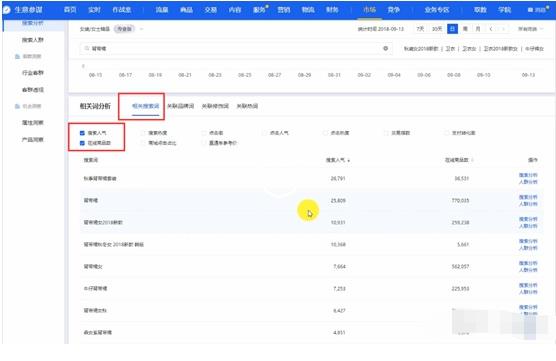
Task: Enable the 点击热度 checkbox
Action: pos(325,133)
